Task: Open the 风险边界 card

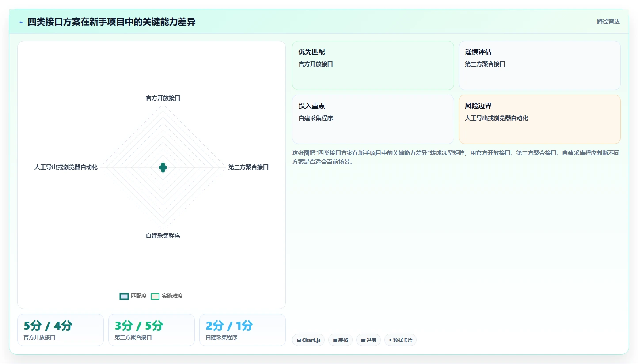Action: tap(539, 119)
